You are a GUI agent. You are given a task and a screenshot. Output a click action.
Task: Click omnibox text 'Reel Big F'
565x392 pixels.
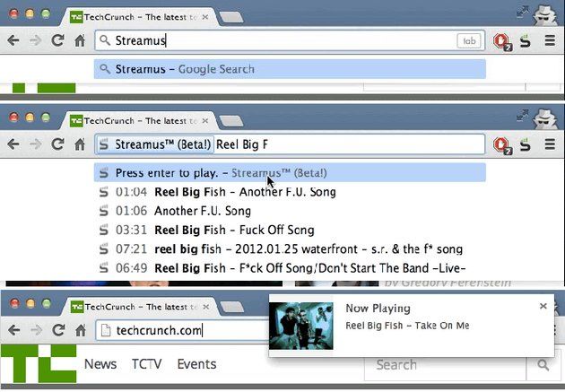tap(242, 144)
